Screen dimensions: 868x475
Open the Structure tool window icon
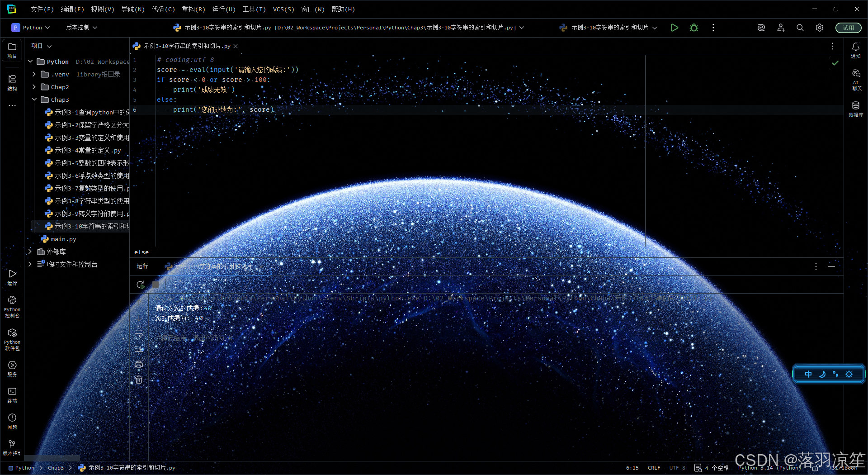coord(12,83)
